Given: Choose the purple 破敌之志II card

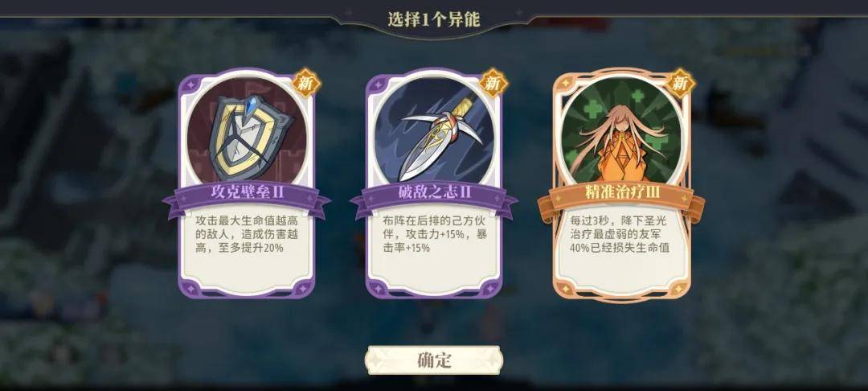Looking at the screenshot, I should pos(434,184).
